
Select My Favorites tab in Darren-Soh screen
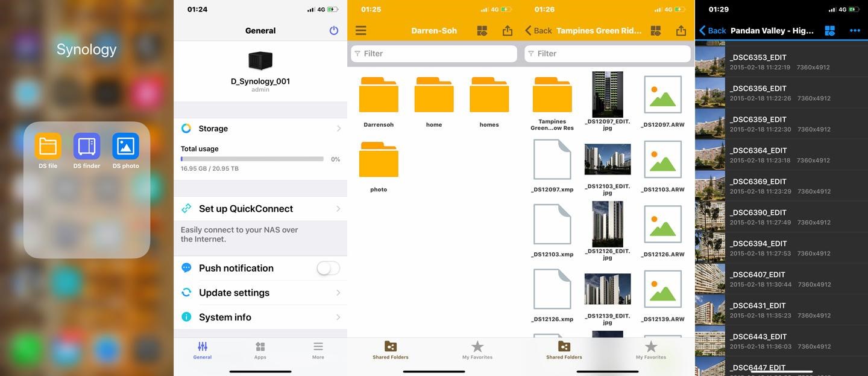pyautogui.click(x=477, y=350)
